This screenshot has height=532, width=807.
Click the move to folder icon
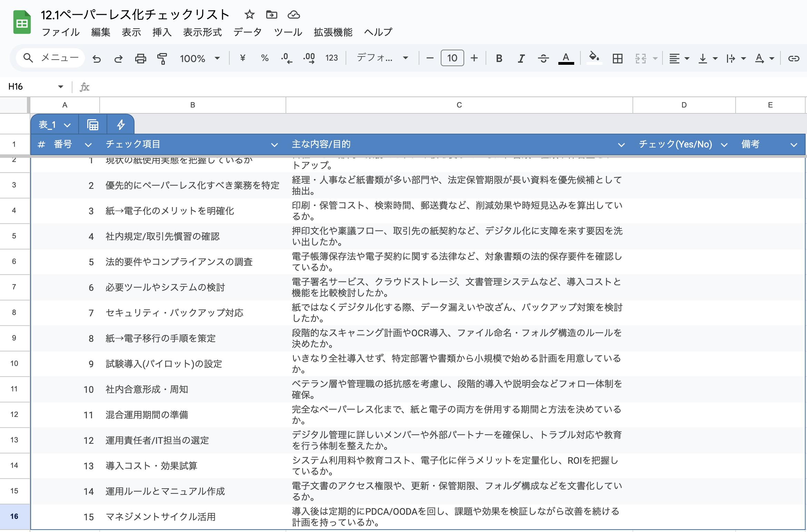pyautogui.click(x=271, y=15)
